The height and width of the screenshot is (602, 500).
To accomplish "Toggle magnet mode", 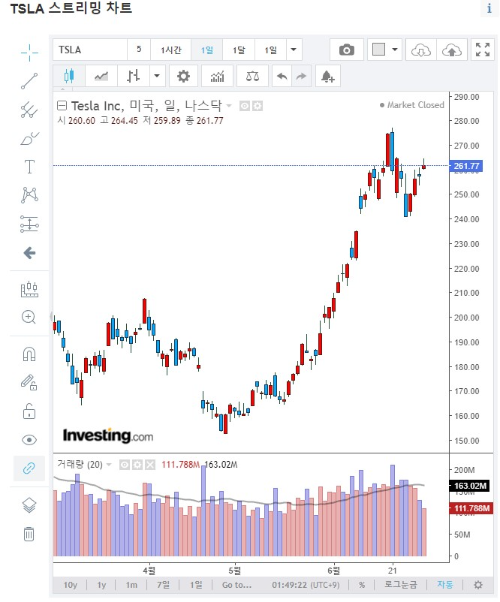I will pos(29,354).
